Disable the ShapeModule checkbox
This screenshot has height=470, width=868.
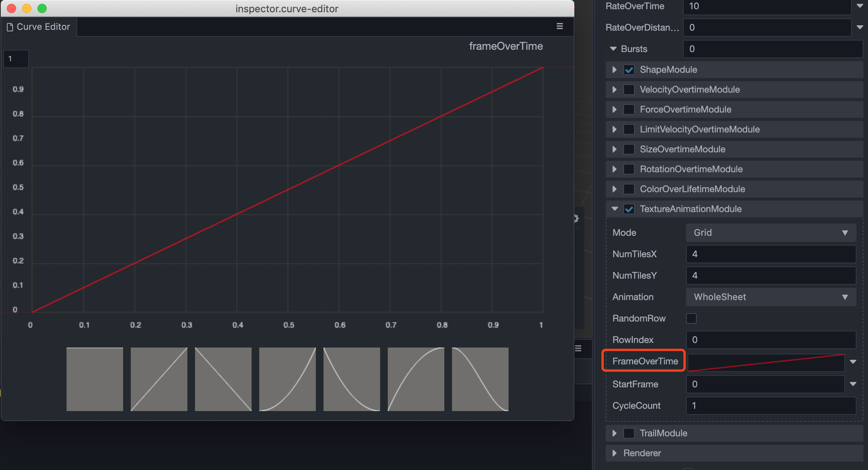click(629, 70)
